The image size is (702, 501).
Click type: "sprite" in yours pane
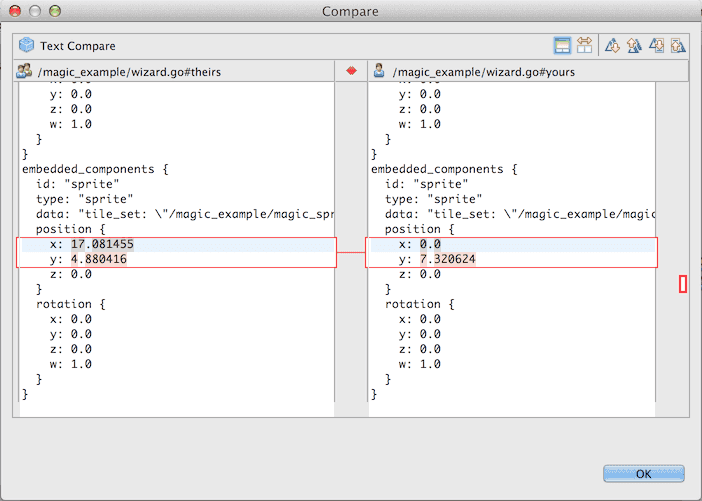point(433,199)
